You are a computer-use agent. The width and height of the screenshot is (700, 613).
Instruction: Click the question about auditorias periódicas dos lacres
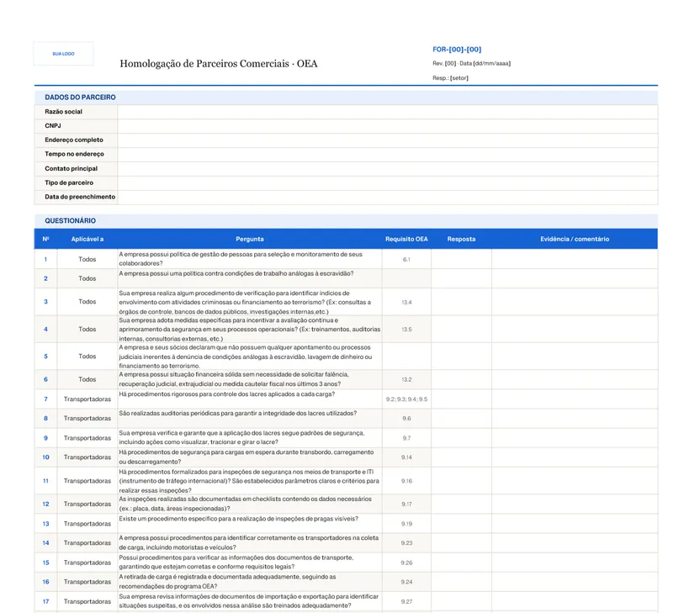(237, 414)
